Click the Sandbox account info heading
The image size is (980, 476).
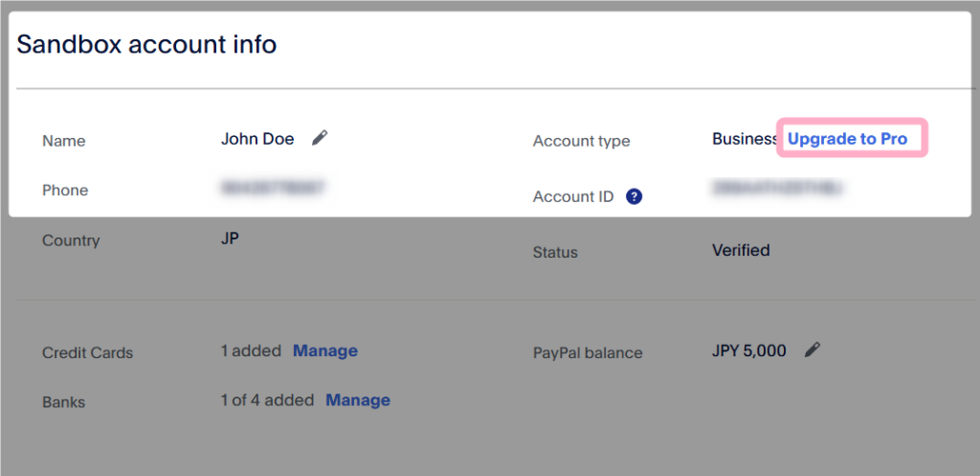pos(146,44)
